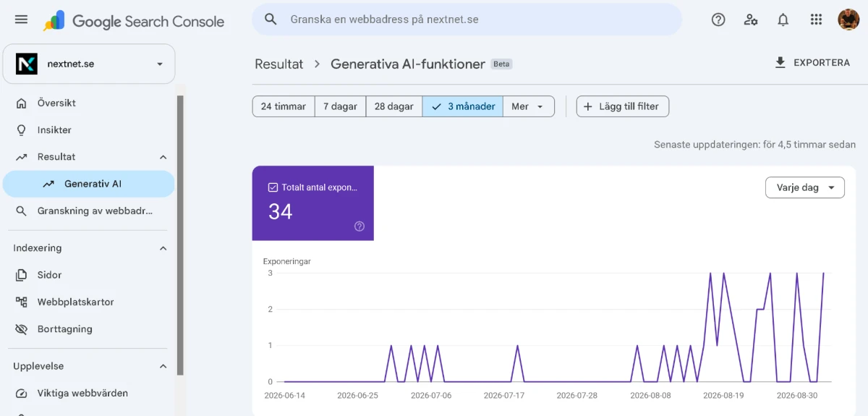Open the account profile avatar
This screenshot has width=868, height=416.
click(x=848, y=20)
